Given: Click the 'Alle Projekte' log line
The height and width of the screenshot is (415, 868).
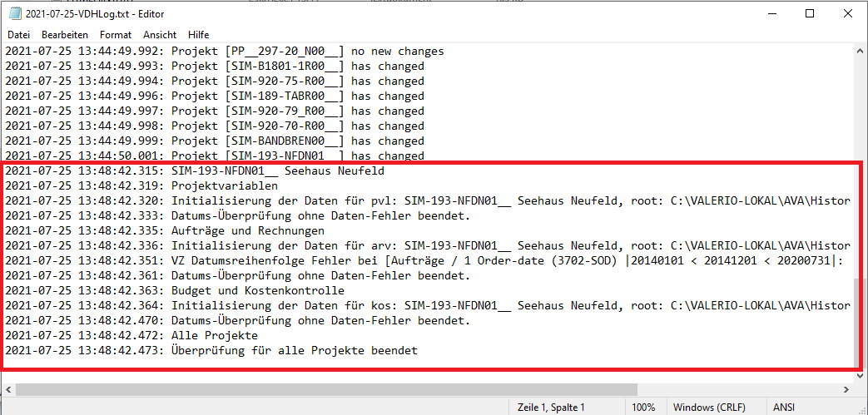Looking at the screenshot, I should coord(214,336).
